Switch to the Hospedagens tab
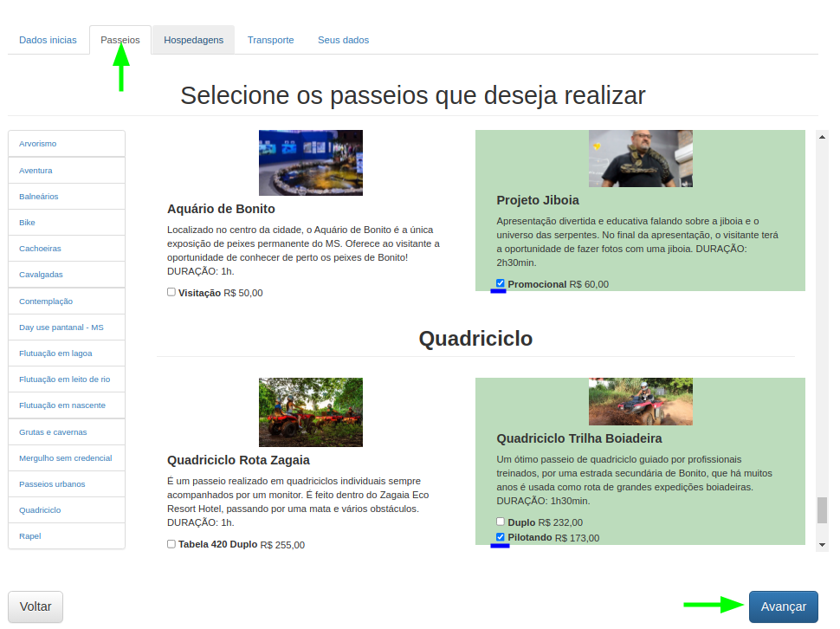This screenshot has width=840, height=629. [x=193, y=40]
